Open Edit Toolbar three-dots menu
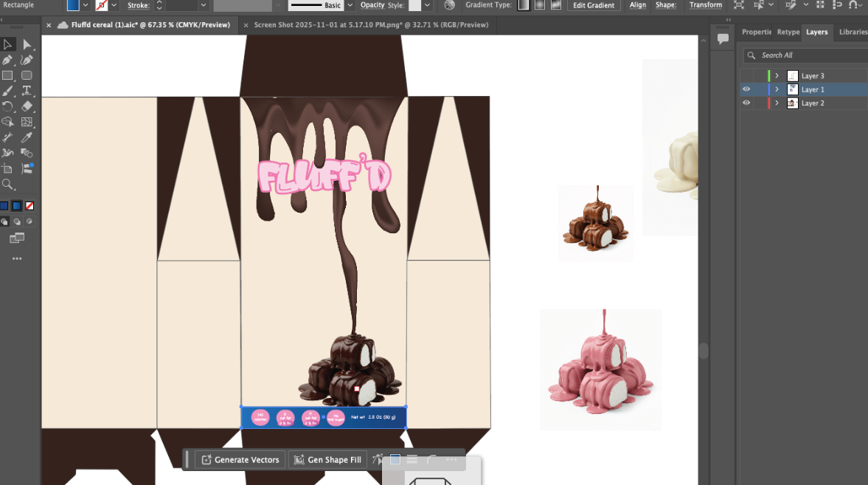Image resolution: width=868 pixels, height=485 pixels. click(17, 259)
